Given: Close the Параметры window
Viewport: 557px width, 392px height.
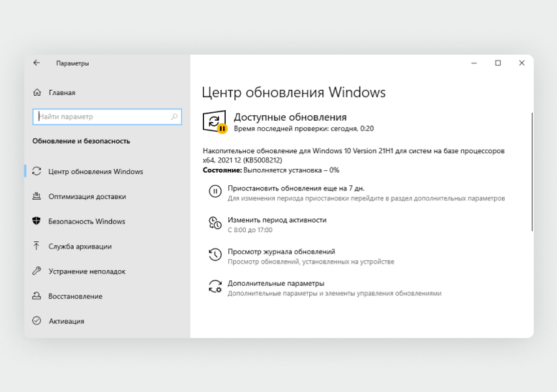Looking at the screenshot, I should coord(522,63).
